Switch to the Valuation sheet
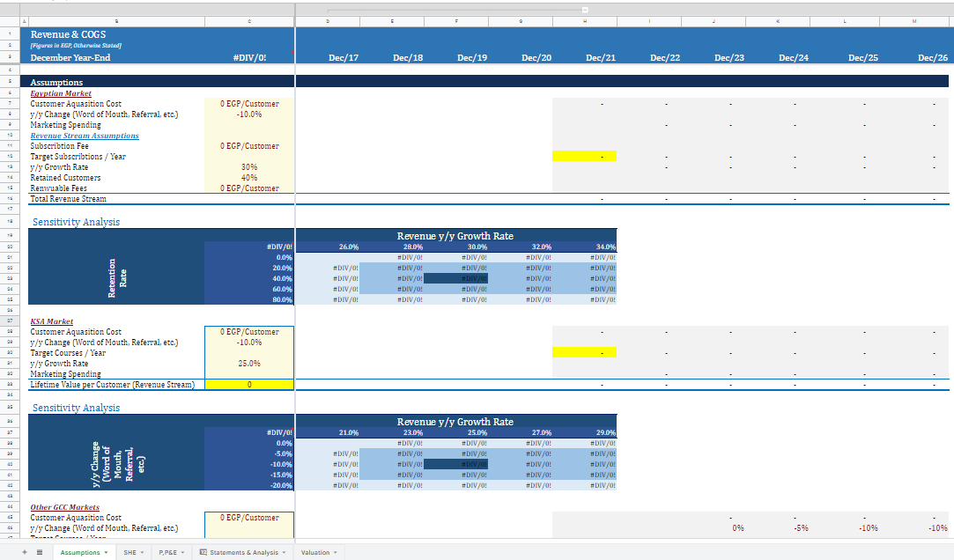 click(x=315, y=552)
